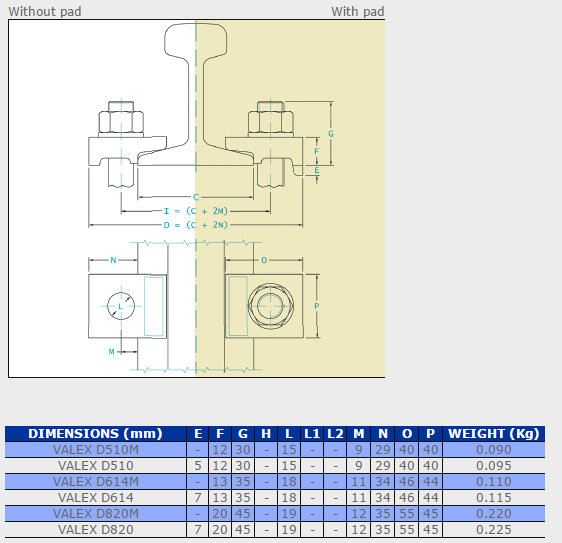The image size is (562, 543).
Task: Click the 'Without pad' label
Action: (x=45, y=11)
